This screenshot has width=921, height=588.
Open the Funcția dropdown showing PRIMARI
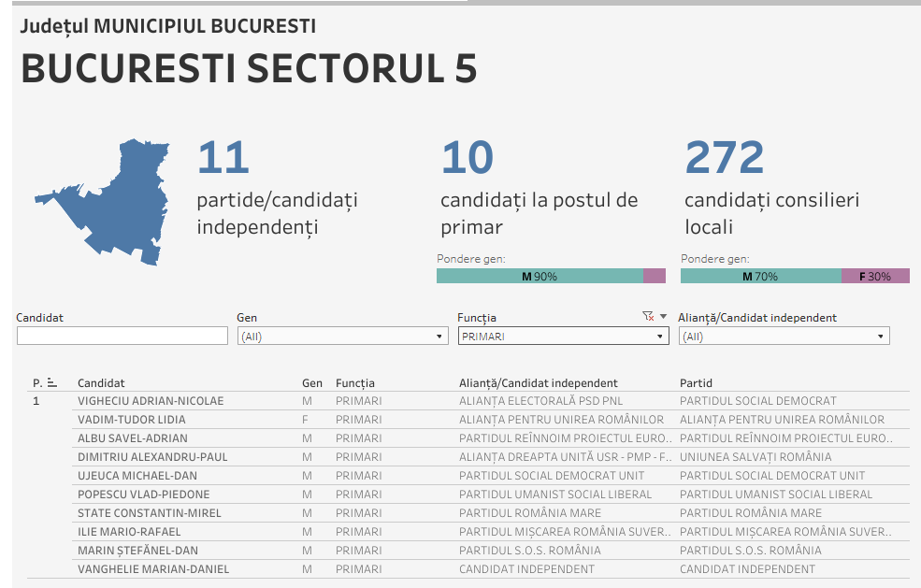[563, 337]
